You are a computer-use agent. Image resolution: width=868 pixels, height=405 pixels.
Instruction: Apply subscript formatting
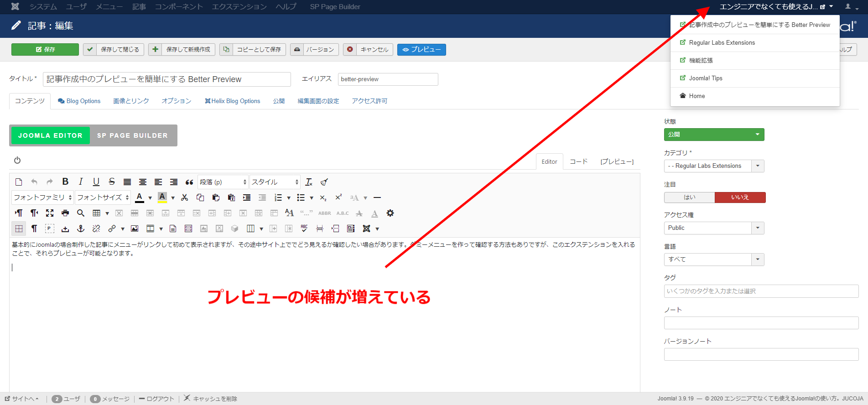pyautogui.click(x=323, y=197)
